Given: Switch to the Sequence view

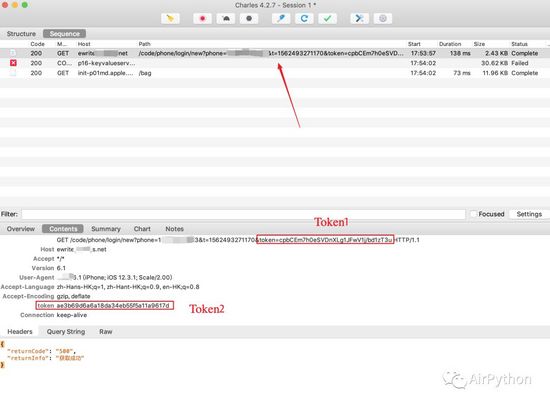Looking at the screenshot, I should coord(65,34).
